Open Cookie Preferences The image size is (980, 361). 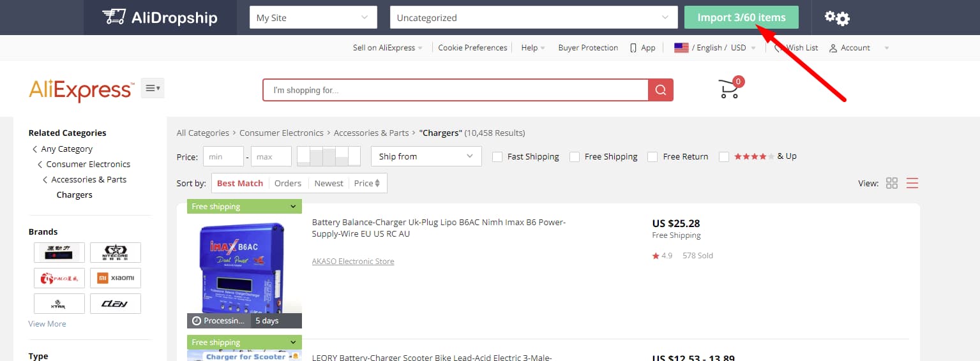tap(472, 48)
